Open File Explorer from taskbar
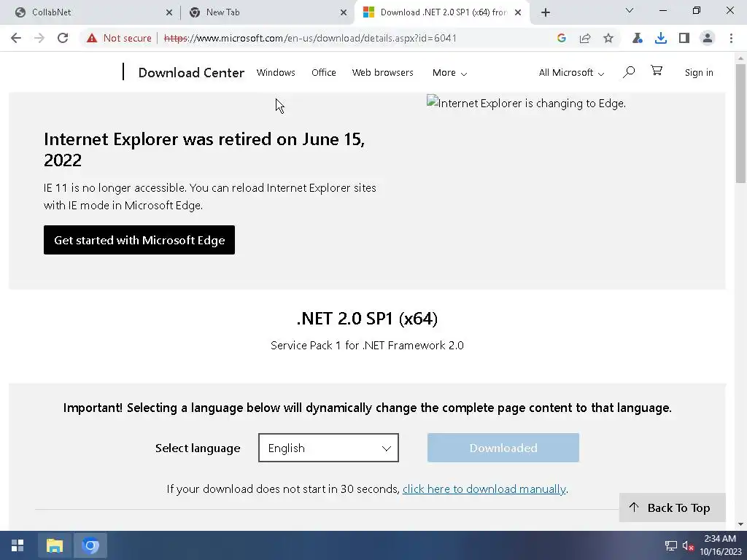 click(x=54, y=545)
